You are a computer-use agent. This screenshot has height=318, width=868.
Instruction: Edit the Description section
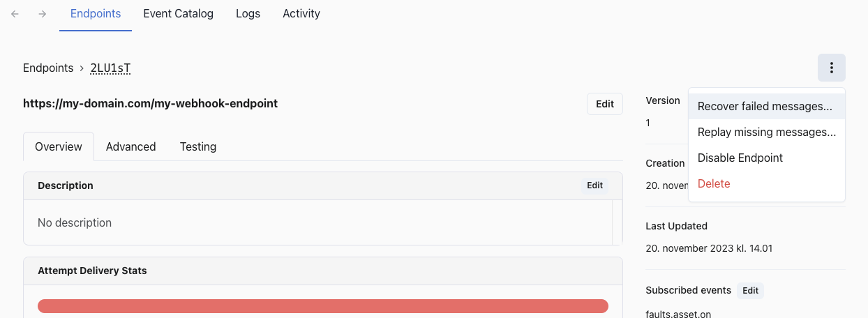coord(594,185)
